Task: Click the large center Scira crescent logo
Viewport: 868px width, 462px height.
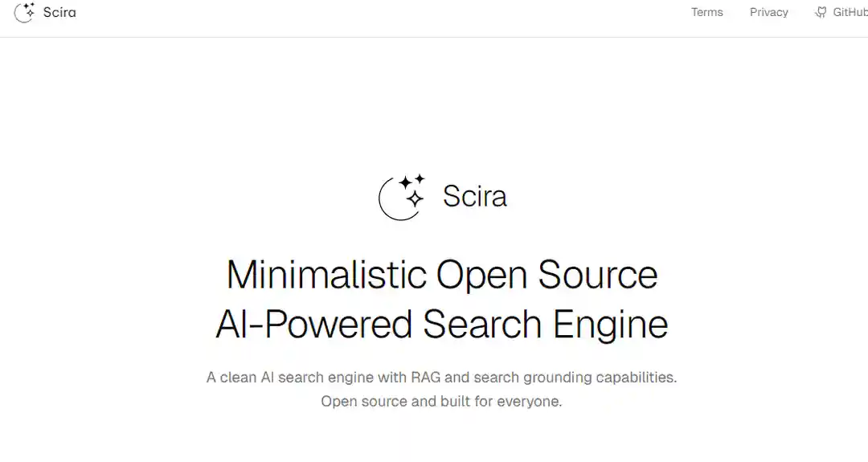Action: click(402, 197)
